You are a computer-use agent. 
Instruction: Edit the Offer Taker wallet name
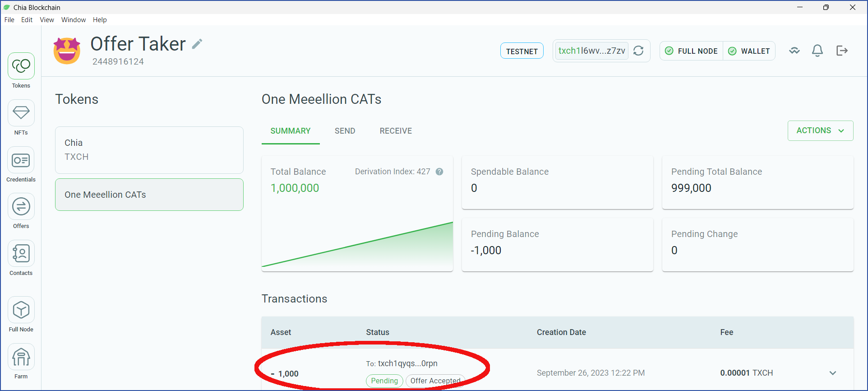(197, 44)
